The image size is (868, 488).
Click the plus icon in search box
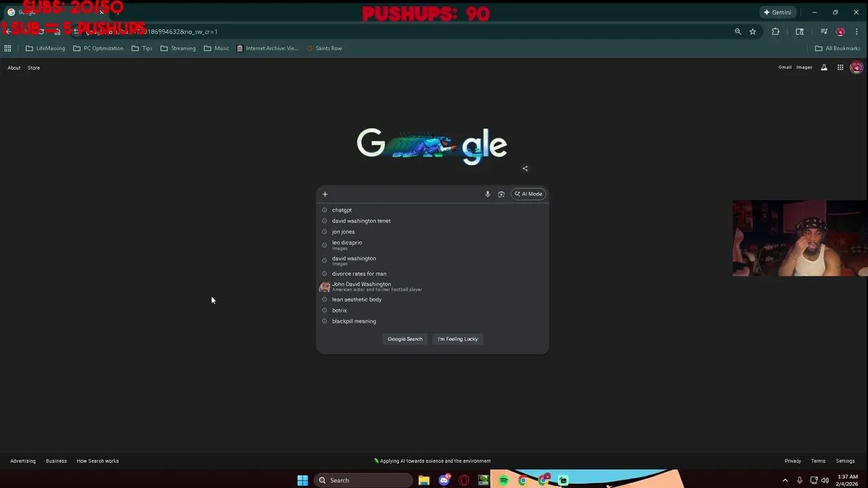(325, 195)
